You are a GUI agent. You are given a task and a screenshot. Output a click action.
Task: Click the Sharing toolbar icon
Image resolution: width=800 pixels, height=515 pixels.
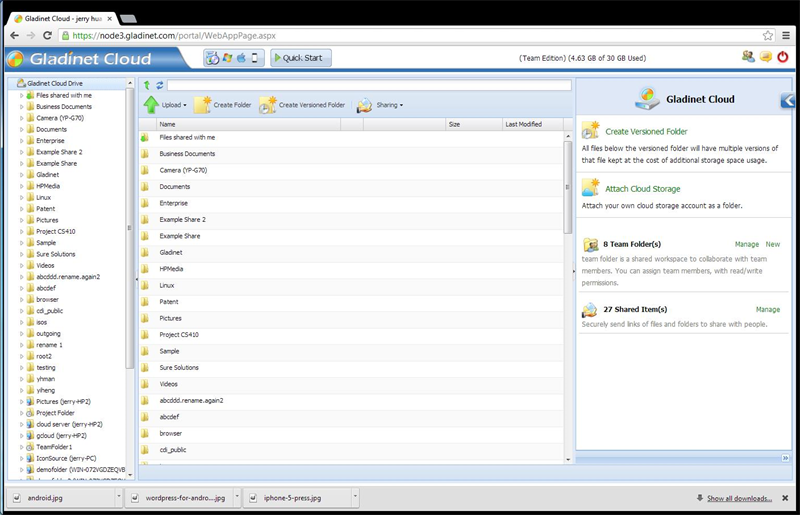coord(364,105)
